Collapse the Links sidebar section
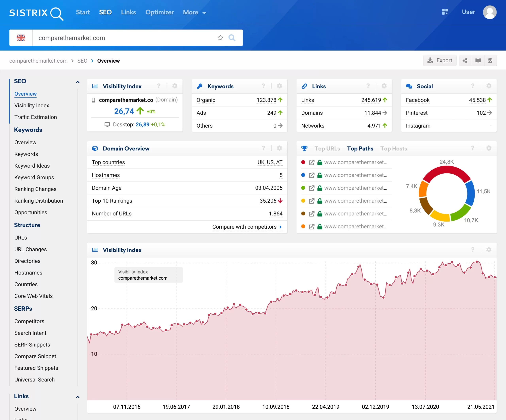This screenshot has height=420, width=506. tap(78, 397)
